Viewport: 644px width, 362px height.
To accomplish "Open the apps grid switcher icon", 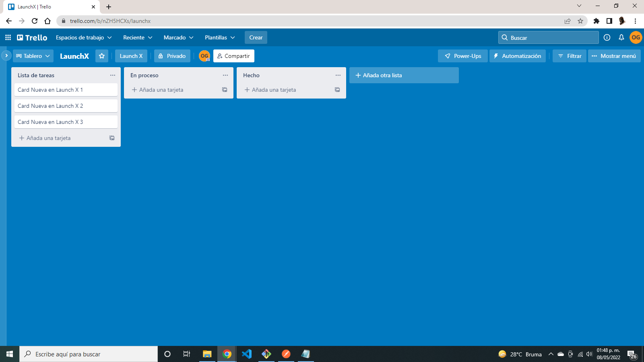I will 8,37.
